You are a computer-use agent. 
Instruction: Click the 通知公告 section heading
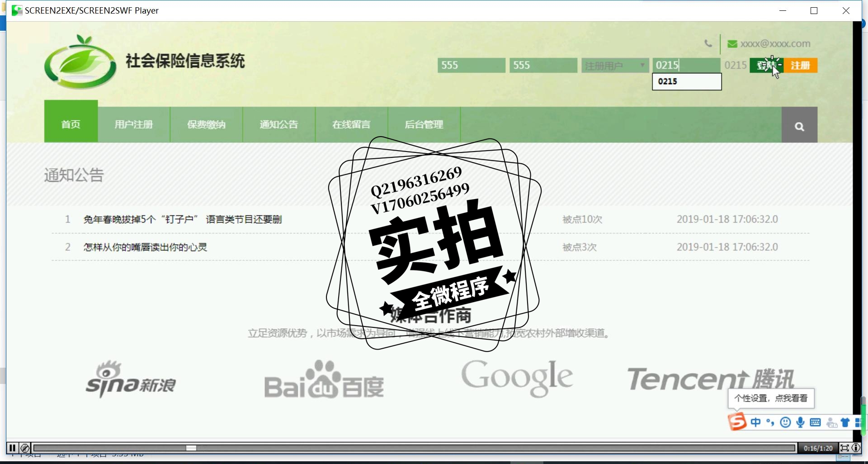tap(74, 175)
